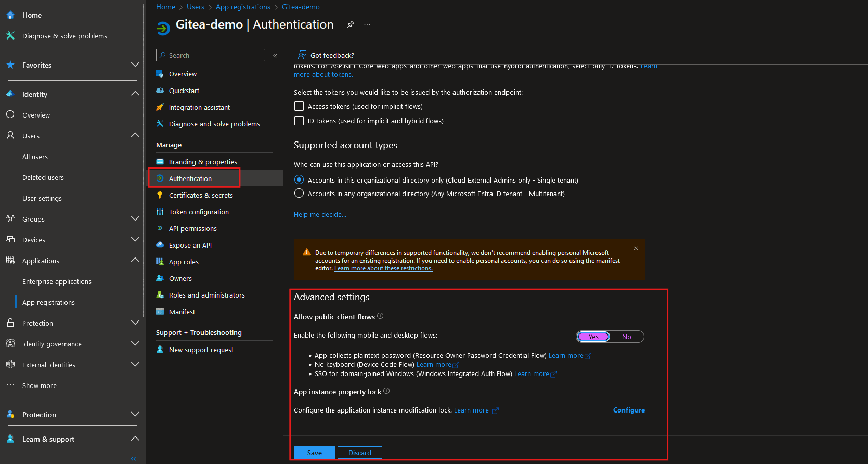
Task: Dismiss the personal accounts warning banner
Action: [x=636, y=248]
